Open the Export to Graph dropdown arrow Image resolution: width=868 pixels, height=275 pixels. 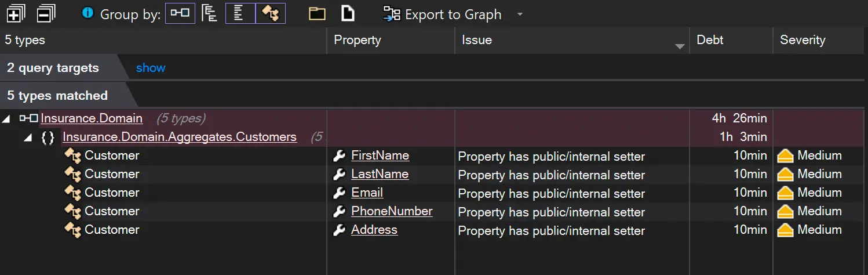click(520, 14)
